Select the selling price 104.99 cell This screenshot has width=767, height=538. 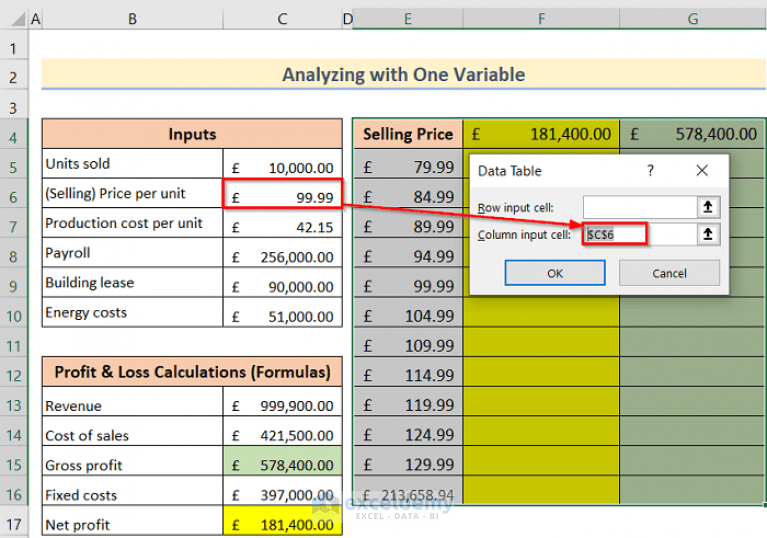(408, 313)
